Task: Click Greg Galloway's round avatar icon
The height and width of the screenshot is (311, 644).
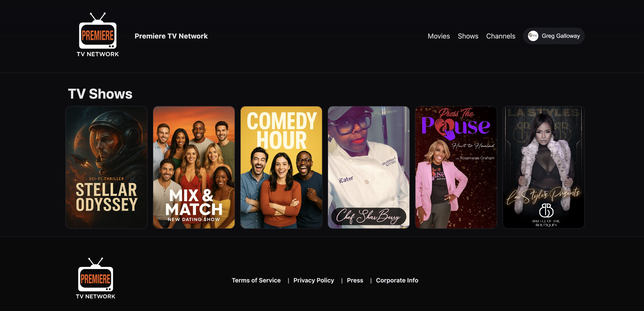Action: tap(533, 36)
